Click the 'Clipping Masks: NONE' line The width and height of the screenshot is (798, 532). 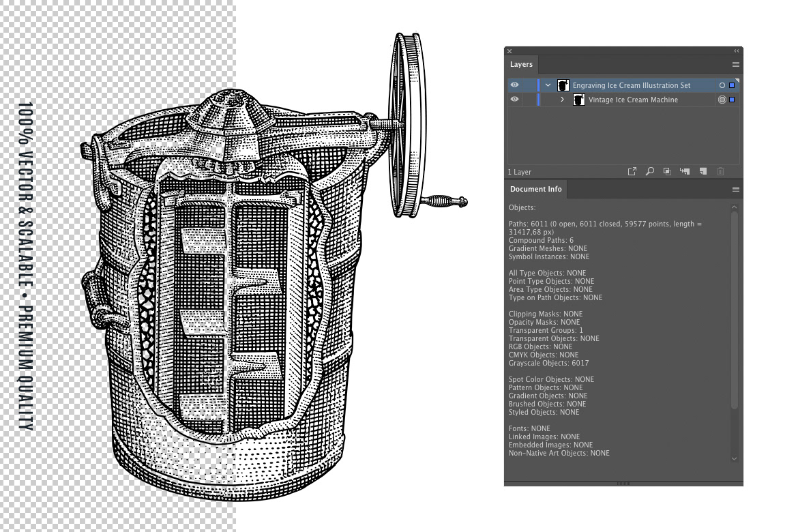click(x=546, y=314)
